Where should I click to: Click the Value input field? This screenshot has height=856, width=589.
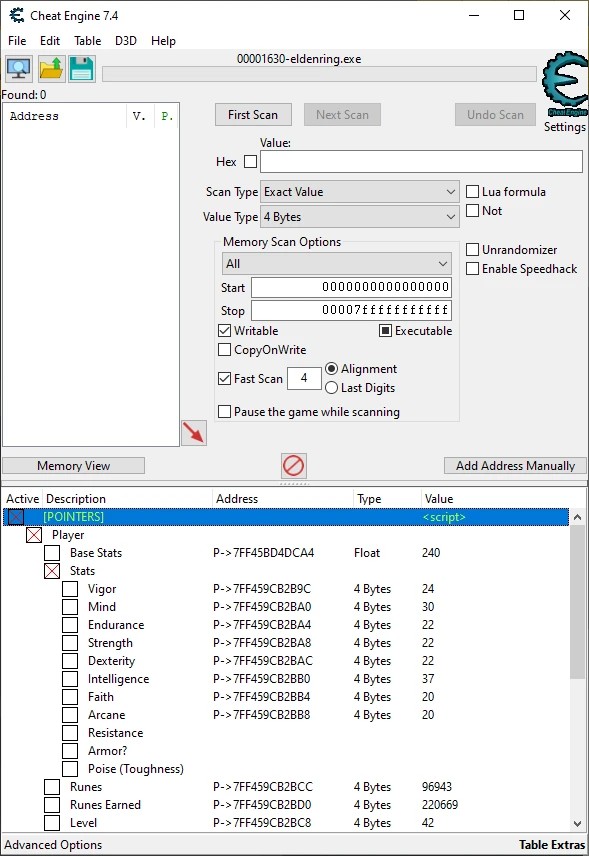(x=421, y=162)
